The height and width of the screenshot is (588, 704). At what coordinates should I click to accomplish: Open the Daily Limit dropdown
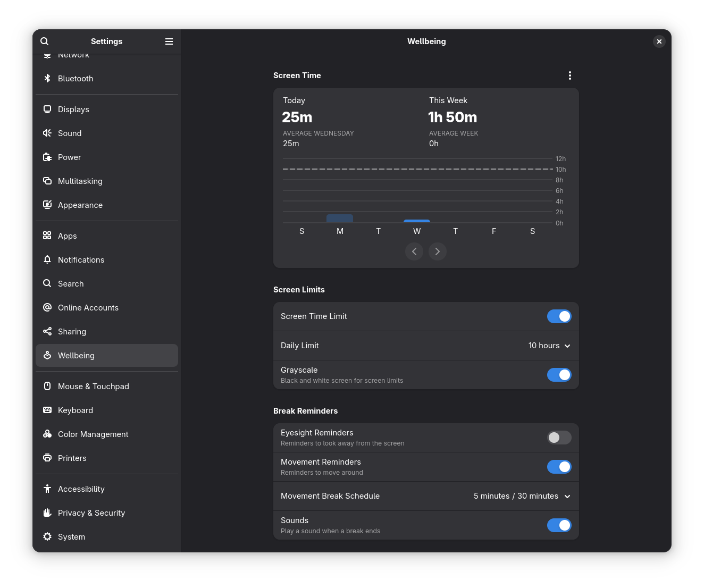coord(549,346)
